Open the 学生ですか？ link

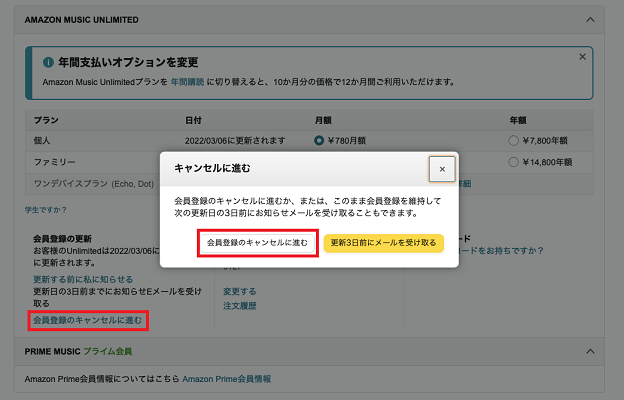(46, 210)
